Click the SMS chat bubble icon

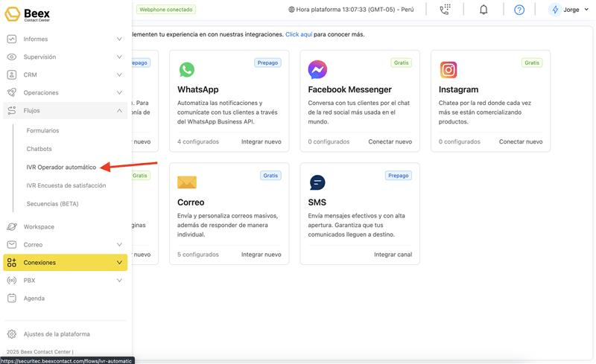(x=317, y=182)
